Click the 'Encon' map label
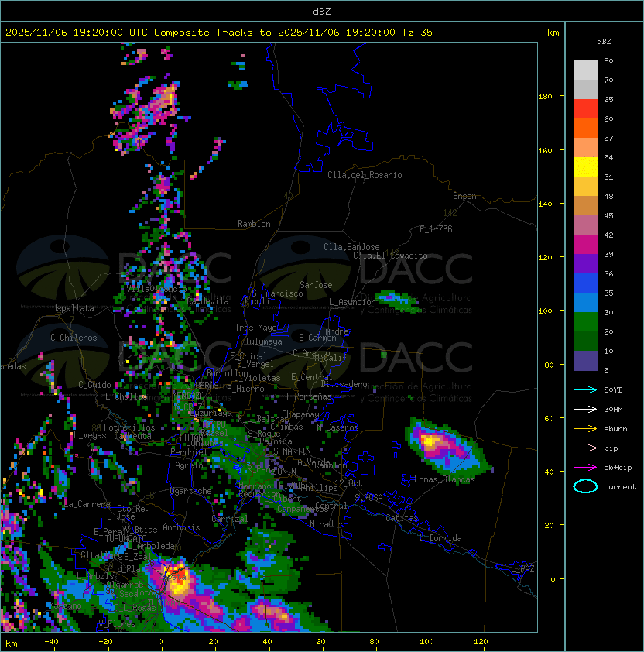 pyautogui.click(x=464, y=196)
